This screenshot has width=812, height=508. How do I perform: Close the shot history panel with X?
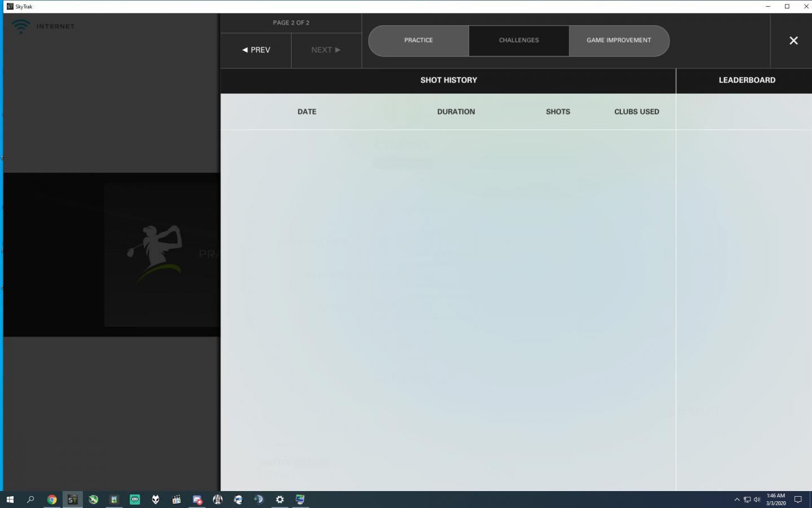[x=793, y=41]
